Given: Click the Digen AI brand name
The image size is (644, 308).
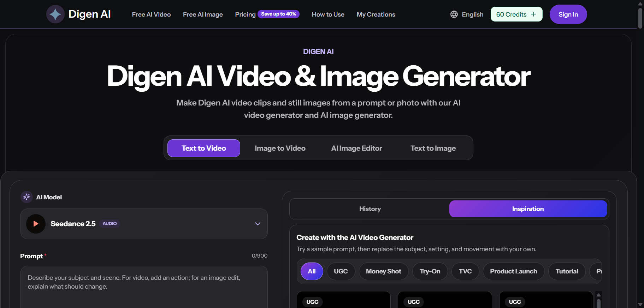Looking at the screenshot, I should click(x=90, y=14).
